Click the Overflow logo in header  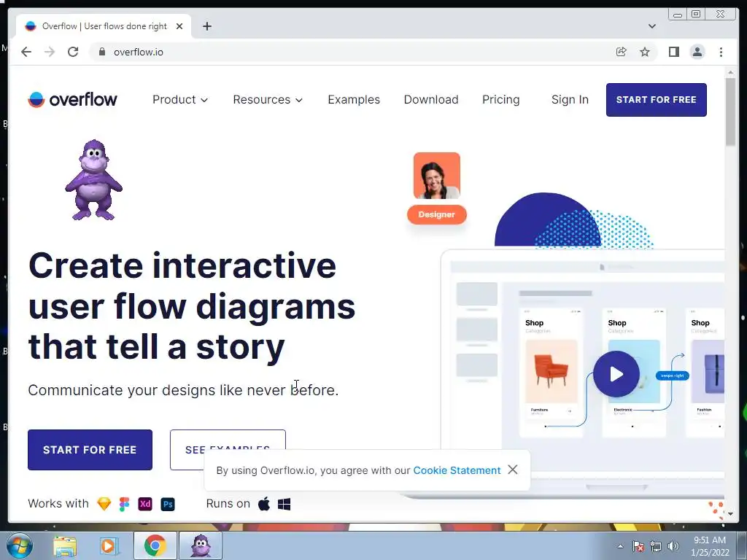click(72, 99)
